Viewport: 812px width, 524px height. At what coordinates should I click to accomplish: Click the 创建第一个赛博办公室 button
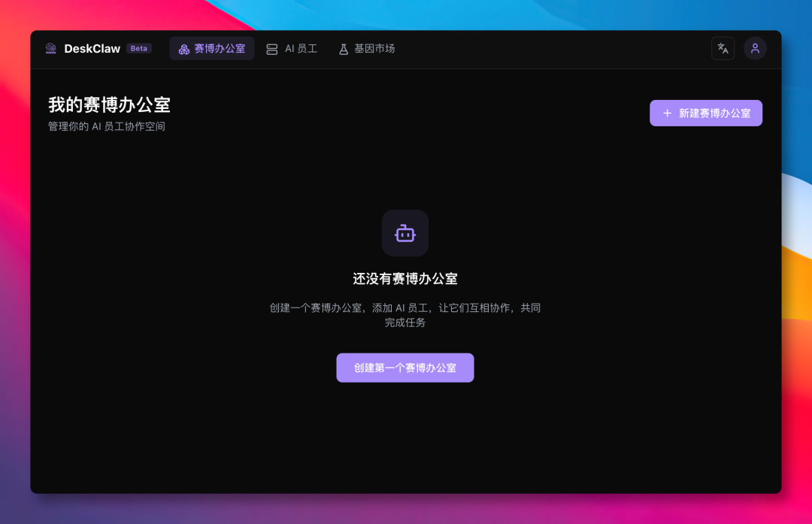pyautogui.click(x=405, y=368)
